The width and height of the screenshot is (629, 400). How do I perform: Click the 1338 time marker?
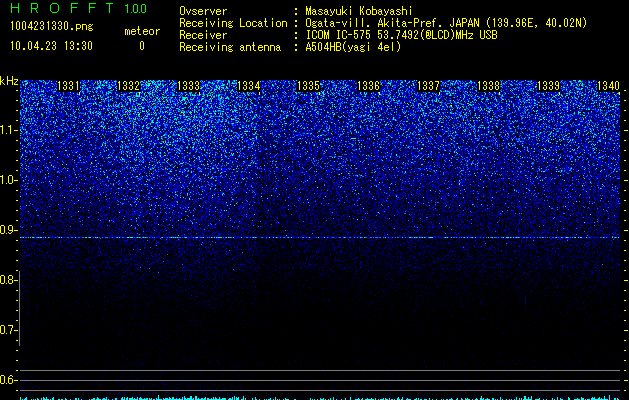[x=489, y=86]
